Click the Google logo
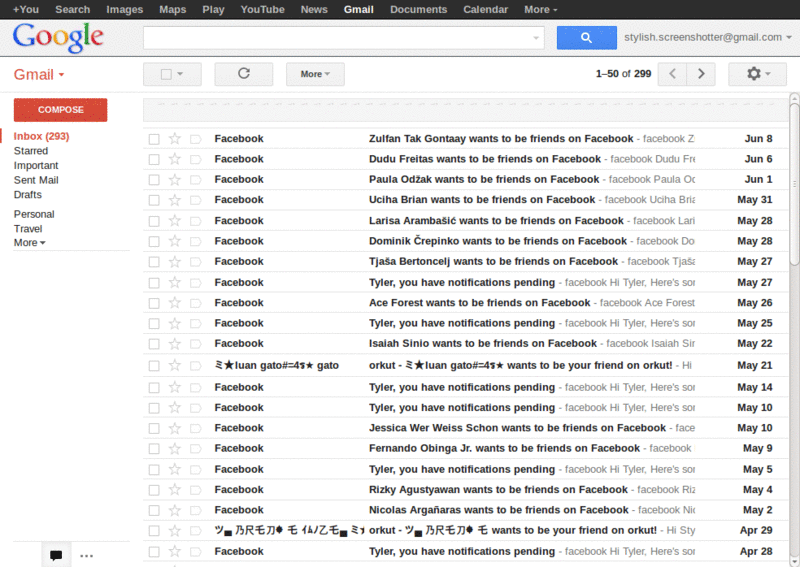 [58, 38]
